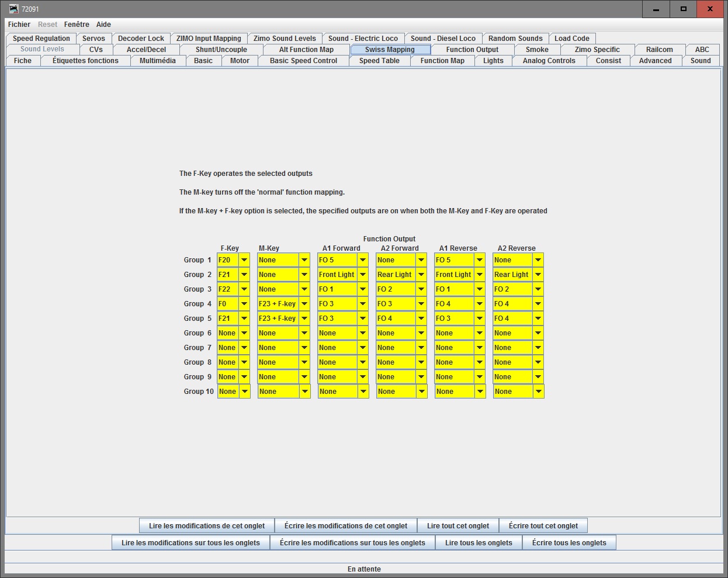The height and width of the screenshot is (578, 728).
Task: Switch to the Function Output tab
Action: [x=472, y=50]
